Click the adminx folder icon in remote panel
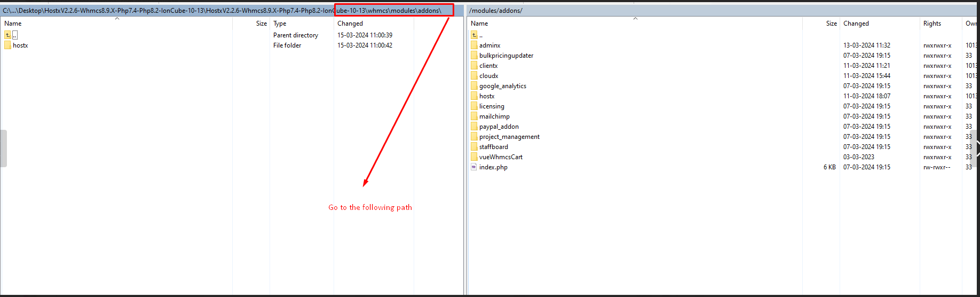Image resolution: width=980 pixels, height=297 pixels. [474, 45]
